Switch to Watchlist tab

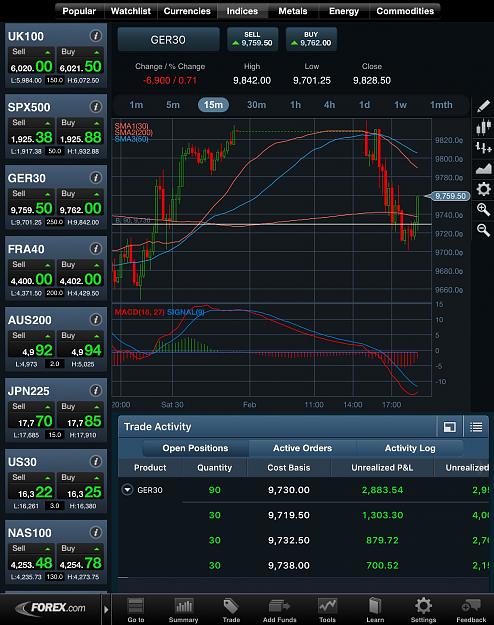click(x=131, y=11)
